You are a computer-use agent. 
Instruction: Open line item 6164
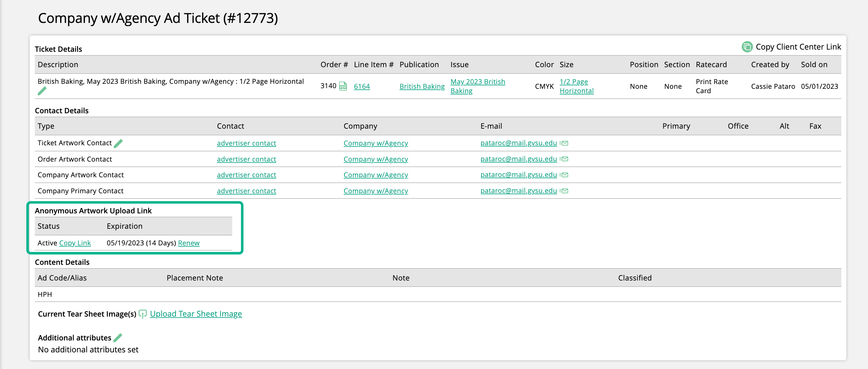click(362, 86)
